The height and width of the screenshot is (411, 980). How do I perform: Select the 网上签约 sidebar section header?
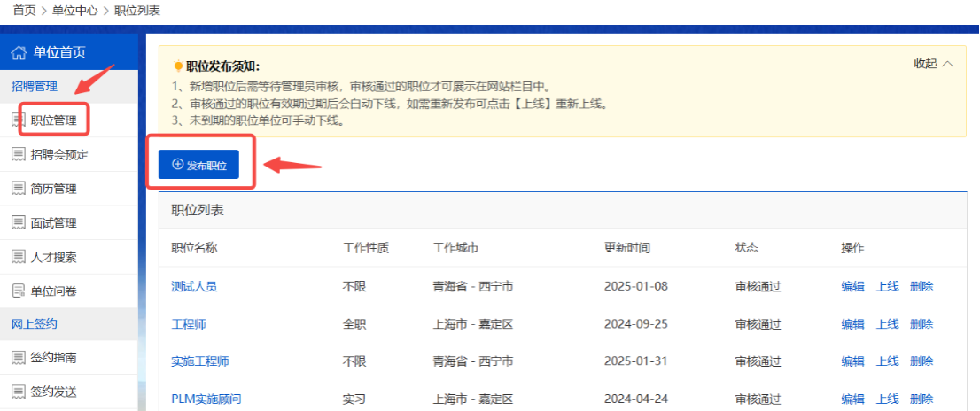pos(34,324)
